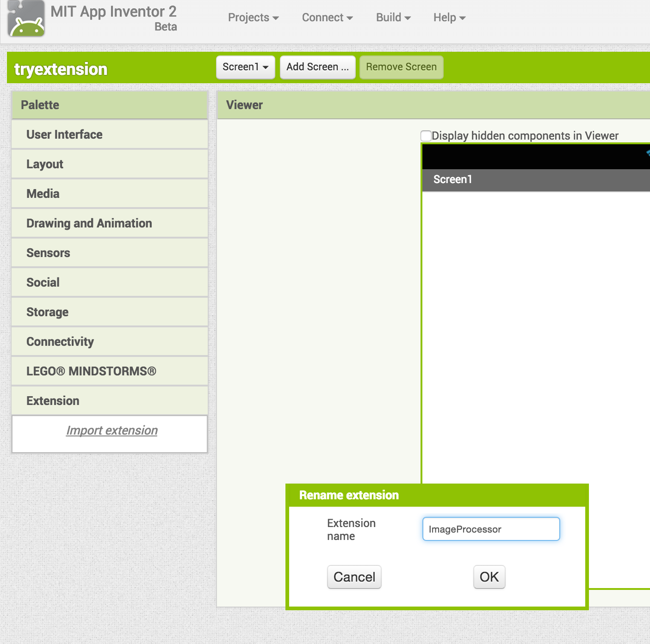Screen dimensions: 650x644
Task: Open the Connect menu
Action: click(327, 18)
